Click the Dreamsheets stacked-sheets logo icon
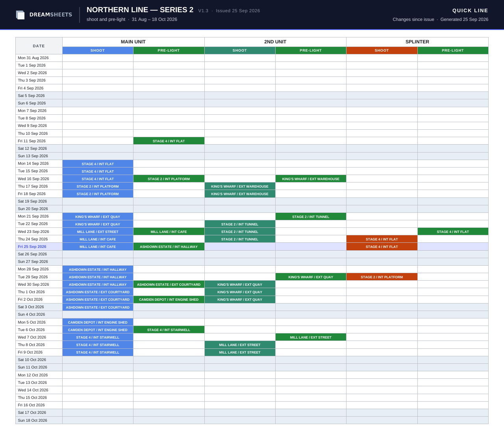Screen dimensions: 504x443 (20, 15)
